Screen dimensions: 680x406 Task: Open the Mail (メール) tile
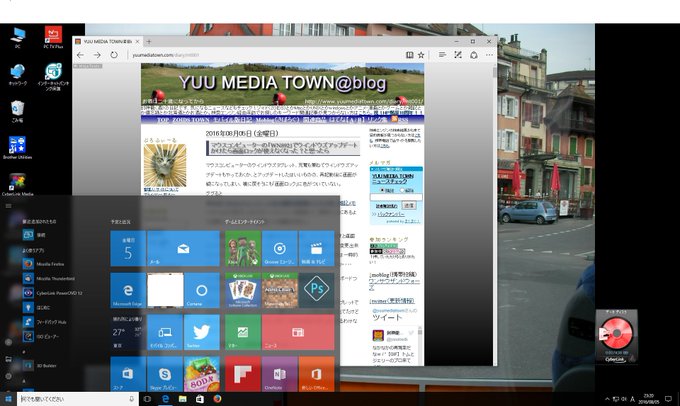(x=183, y=248)
